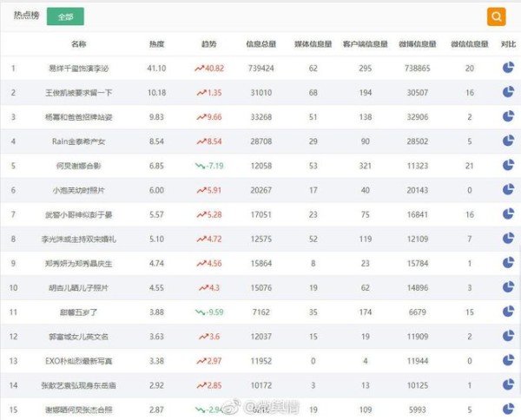Sort by the 热度 column header
This screenshot has height=420, width=521.
tap(157, 43)
